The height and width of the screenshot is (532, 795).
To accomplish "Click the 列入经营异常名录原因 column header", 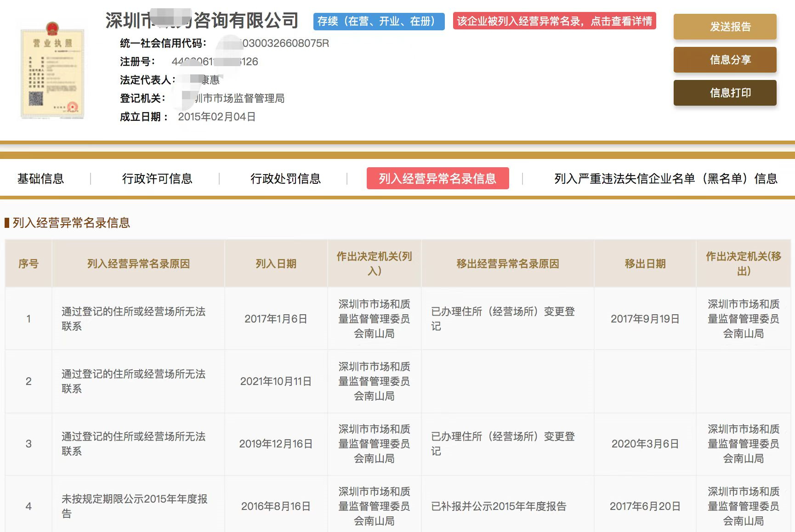I will click(138, 264).
